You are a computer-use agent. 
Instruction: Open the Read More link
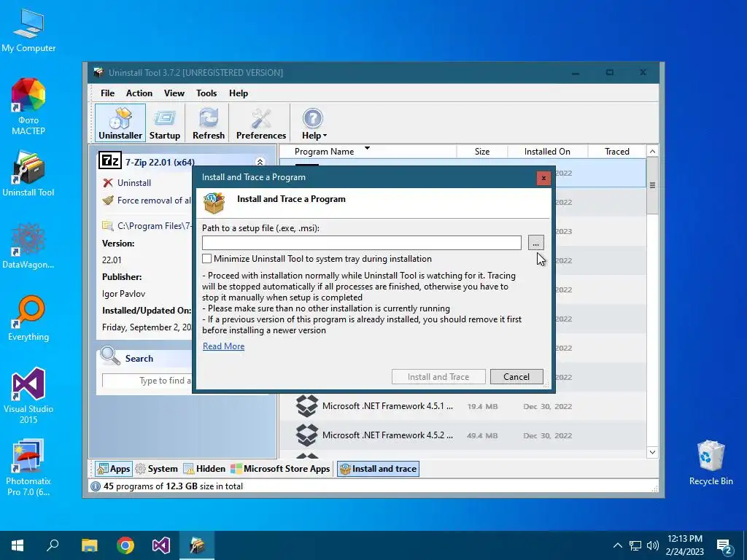tap(223, 346)
